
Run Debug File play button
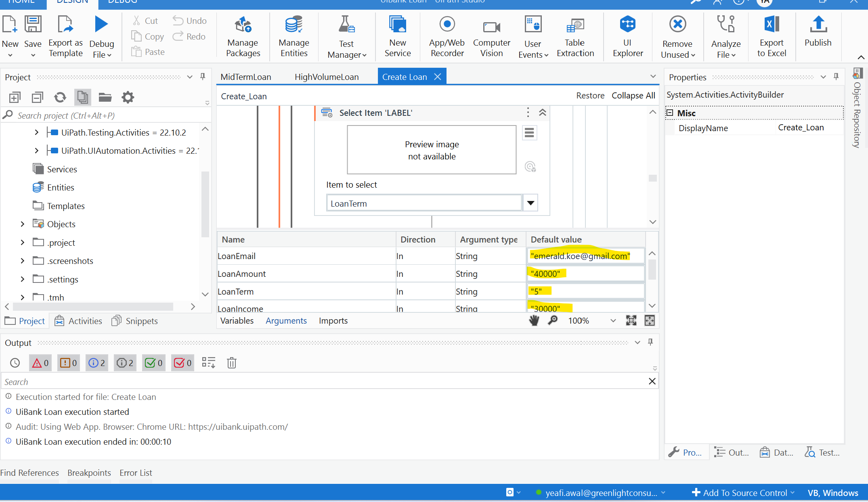101,24
